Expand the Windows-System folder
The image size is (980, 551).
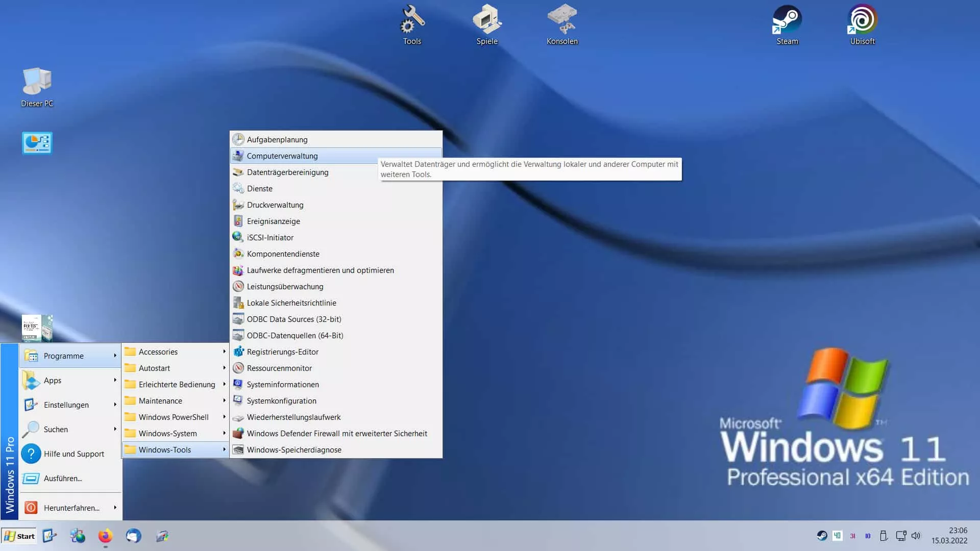coord(175,433)
